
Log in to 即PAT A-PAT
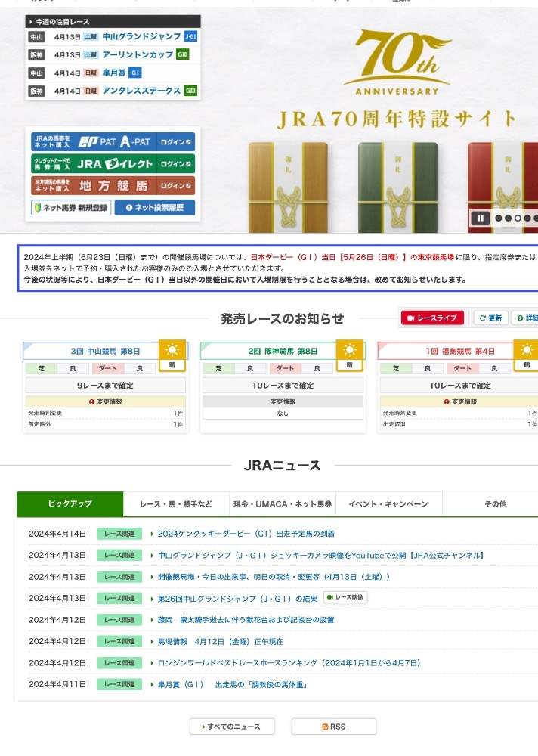(x=113, y=142)
